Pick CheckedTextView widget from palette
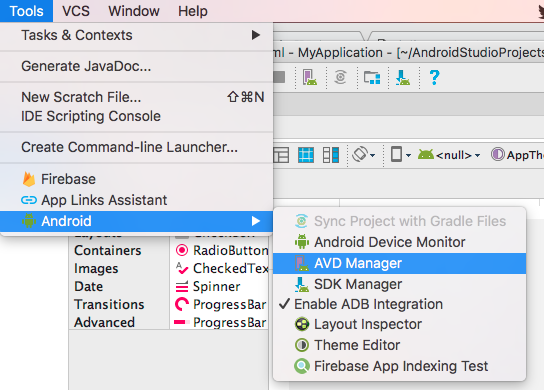The image size is (544, 390). tap(221, 268)
